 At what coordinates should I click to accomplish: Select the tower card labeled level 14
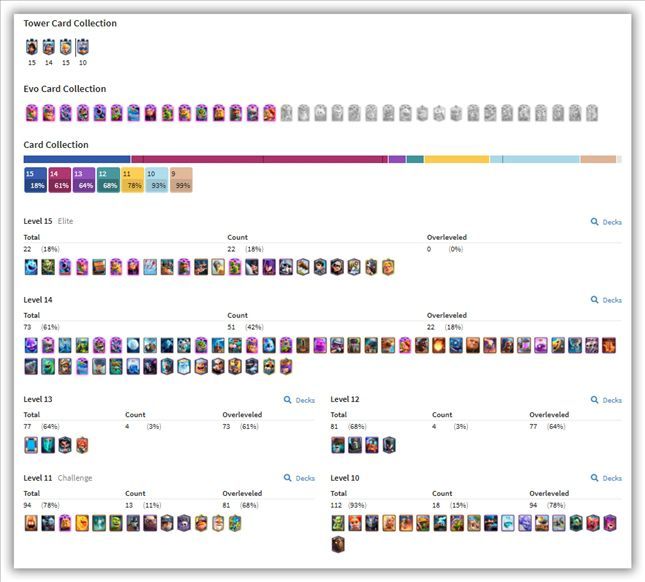[49, 47]
